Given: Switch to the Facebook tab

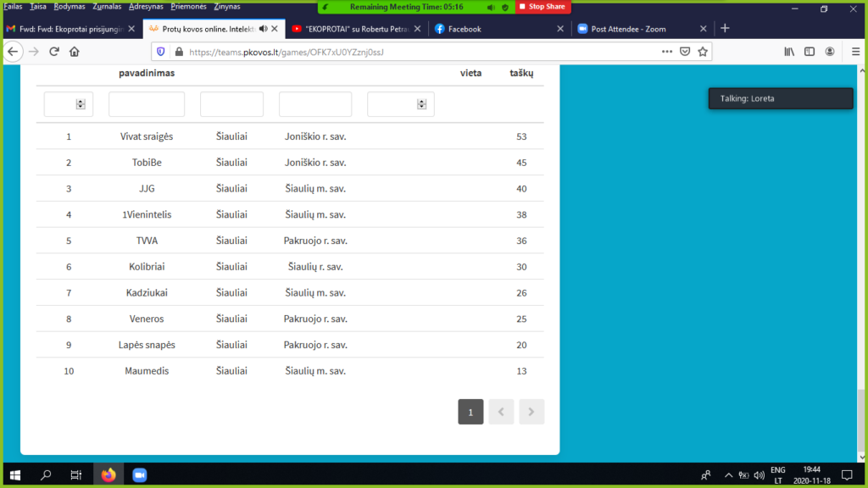Looking at the screenshot, I should pyautogui.click(x=465, y=29).
